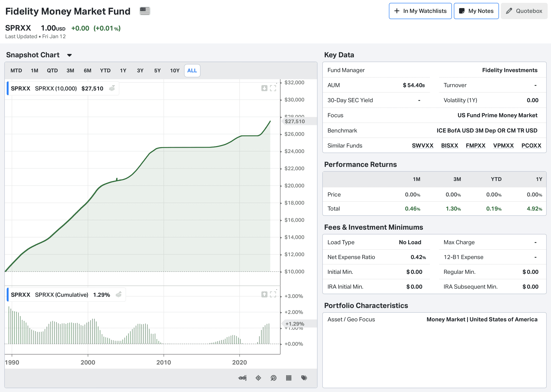Toggle the chart gridlines icon

[289, 378]
